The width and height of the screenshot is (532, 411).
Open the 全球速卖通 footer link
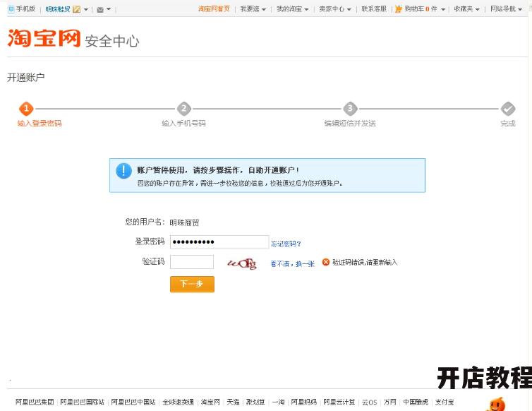click(178, 402)
